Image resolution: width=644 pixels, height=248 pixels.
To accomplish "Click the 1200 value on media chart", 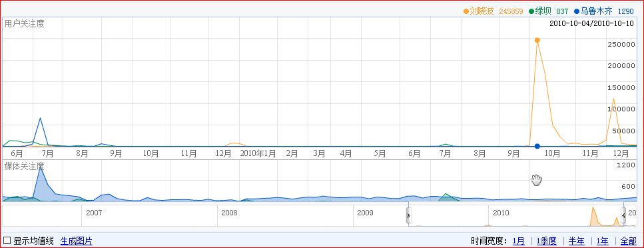I will point(626,165).
